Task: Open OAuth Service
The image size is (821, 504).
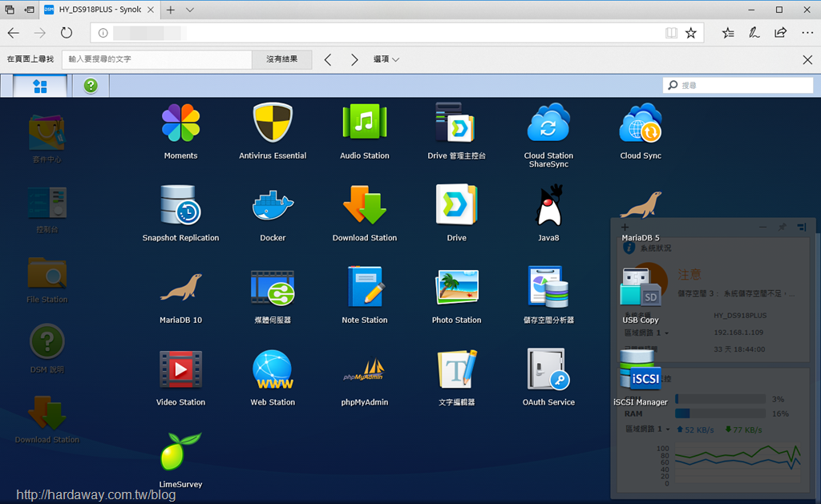Action: 548,369
